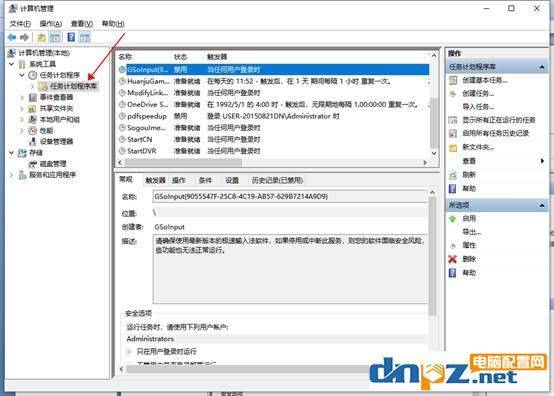Screen dimensions: 554x396
Task: Select the ModifyLink... task row
Action: click(x=273, y=93)
